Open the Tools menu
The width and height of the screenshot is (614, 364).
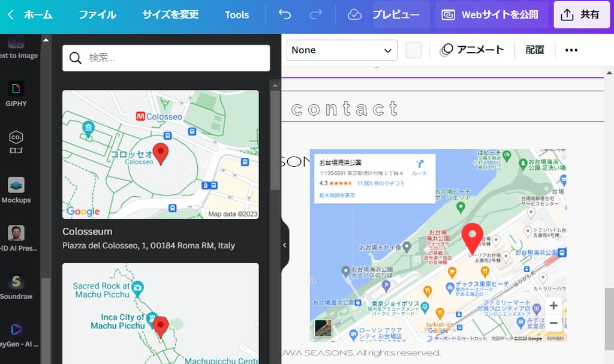(x=237, y=15)
